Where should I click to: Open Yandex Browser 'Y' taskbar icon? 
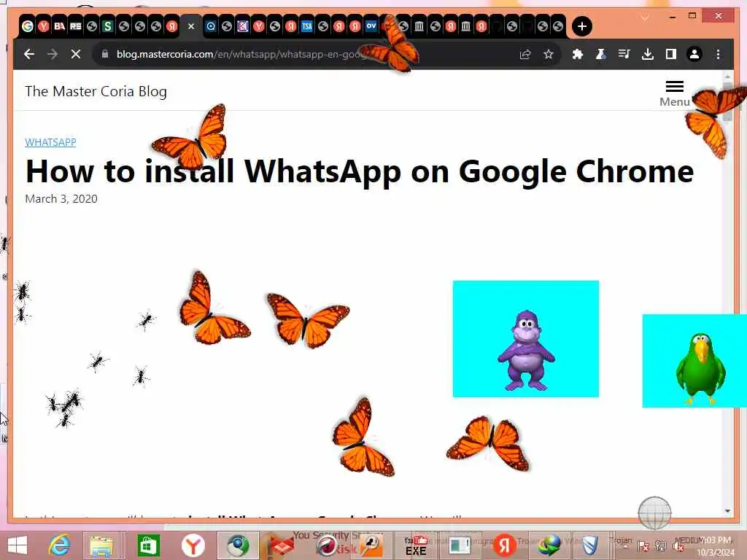[x=193, y=545]
